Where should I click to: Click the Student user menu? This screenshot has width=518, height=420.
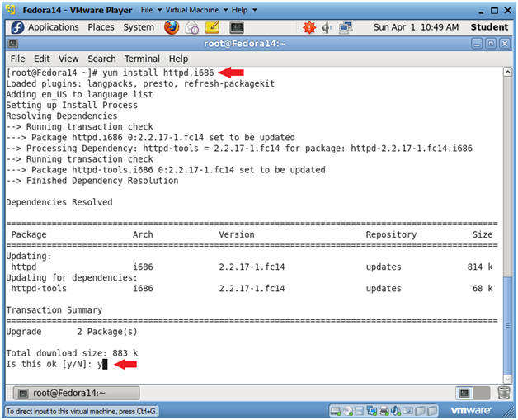pyautogui.click(x=489, y=27)
